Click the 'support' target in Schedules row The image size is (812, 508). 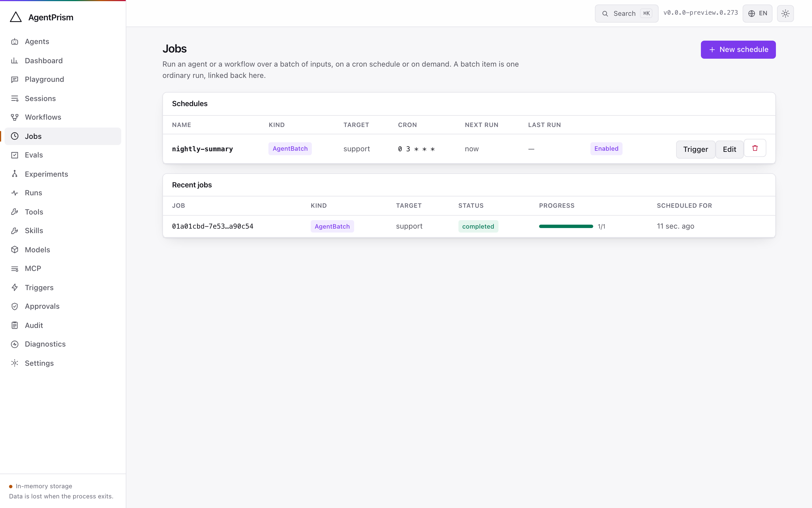(x=356, y=149)
